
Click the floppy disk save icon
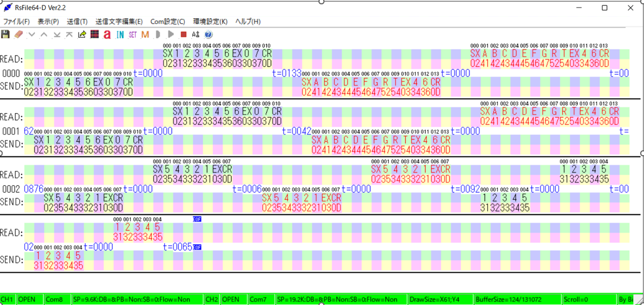tap(6, 34)
